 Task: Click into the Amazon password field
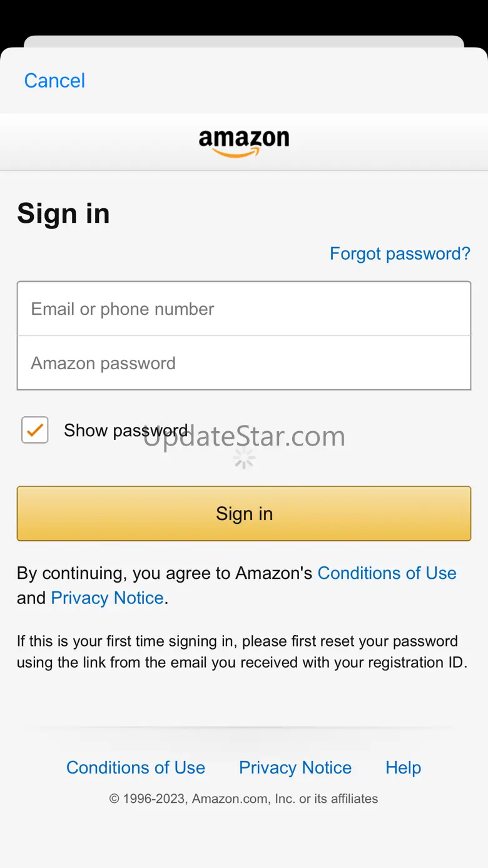[x=244, y=363]
